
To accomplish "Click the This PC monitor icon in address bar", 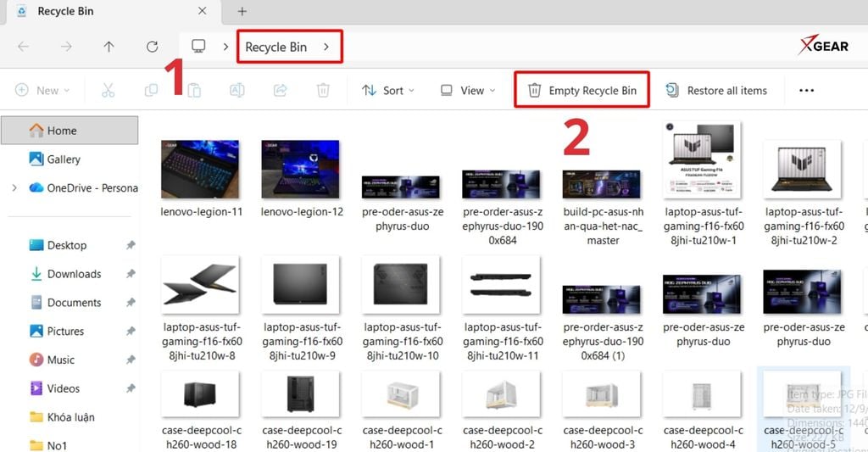I will [198, 46].
